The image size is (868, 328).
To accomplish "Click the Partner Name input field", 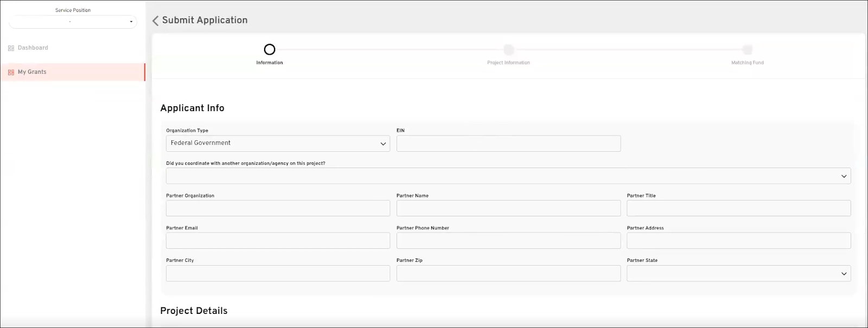I will coord(508,209).
